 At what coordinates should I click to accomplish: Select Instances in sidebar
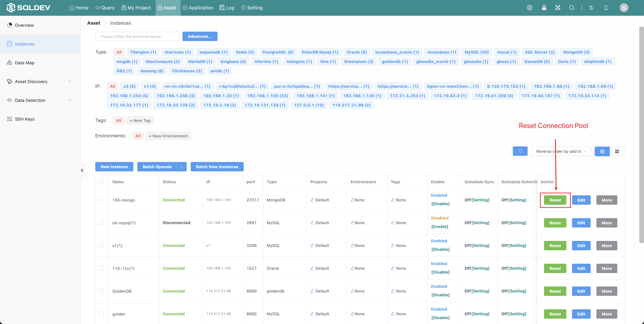pyautogui.click(x=40, y=44)
